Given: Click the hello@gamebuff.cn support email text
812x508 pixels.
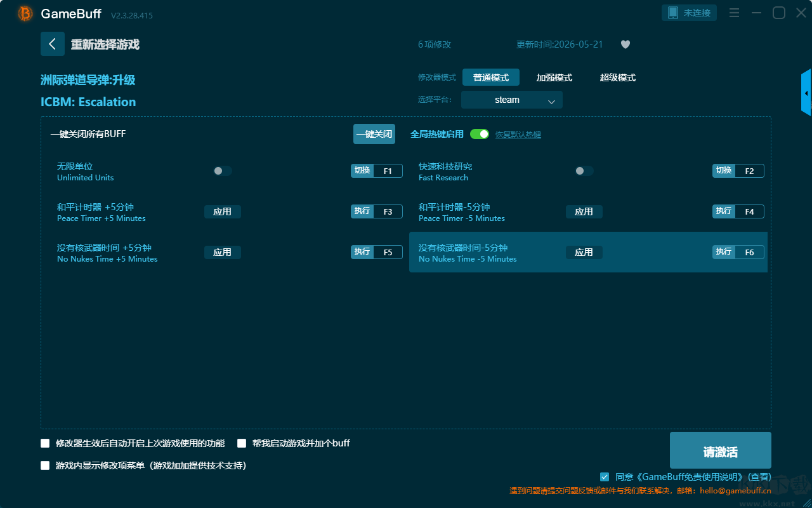Looking at the screenshot, I should point(736,490).
